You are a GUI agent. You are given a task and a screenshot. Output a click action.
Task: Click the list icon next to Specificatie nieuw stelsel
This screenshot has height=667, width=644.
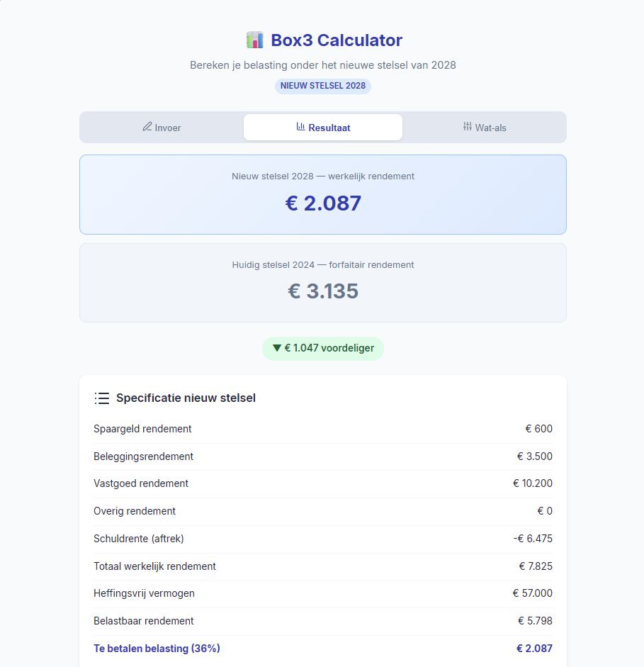coord(102,398)
